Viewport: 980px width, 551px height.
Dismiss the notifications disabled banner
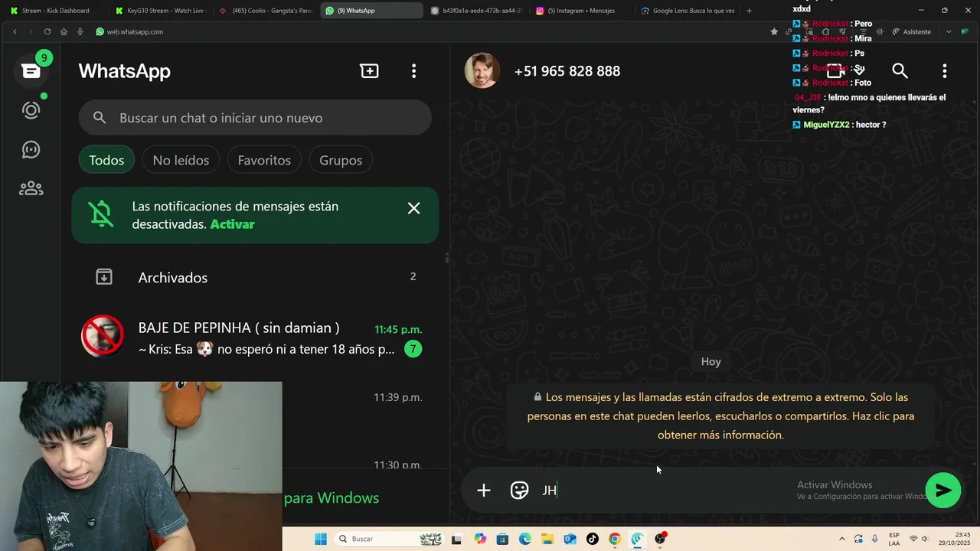(413, 208)
